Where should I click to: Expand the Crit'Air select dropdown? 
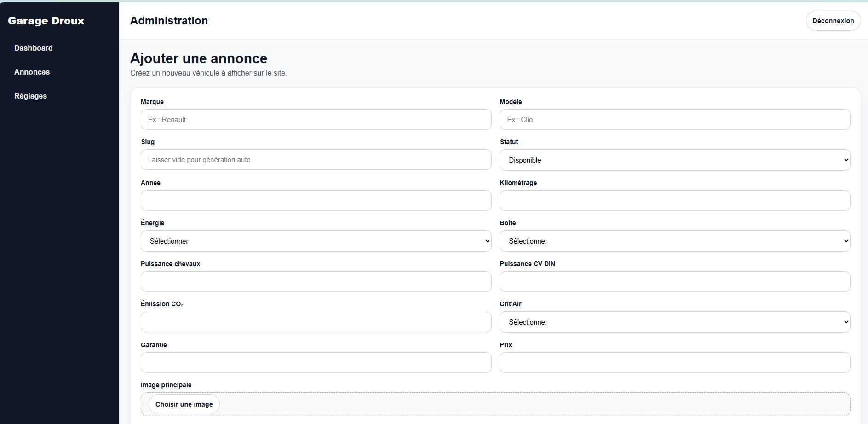coord(674,322)
